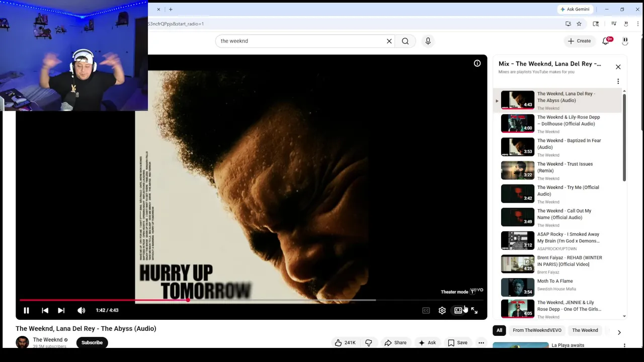644x362 pixels.
Task: Click the playlist scroll down arrow
Action: click(x=624, y=316)
